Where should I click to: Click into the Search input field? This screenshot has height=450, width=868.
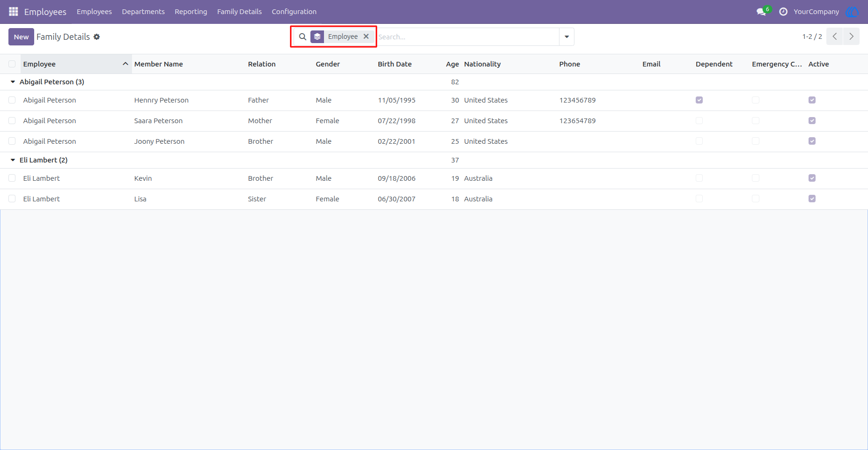467,37
